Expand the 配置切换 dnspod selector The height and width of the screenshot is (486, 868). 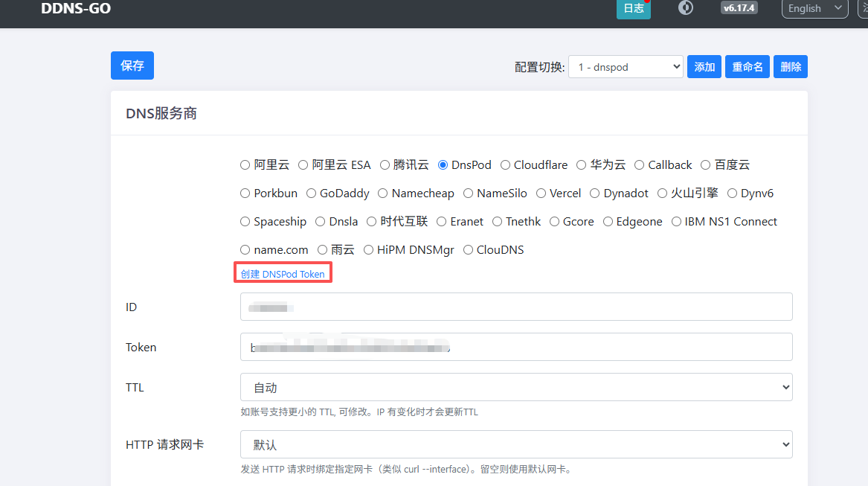pyautogui.click(x=626, y=66)
